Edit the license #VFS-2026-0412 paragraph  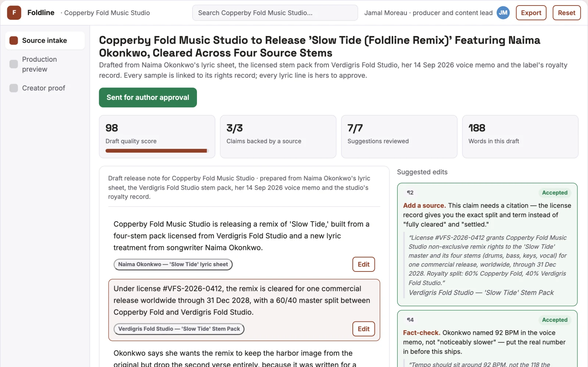click(363, 329)
